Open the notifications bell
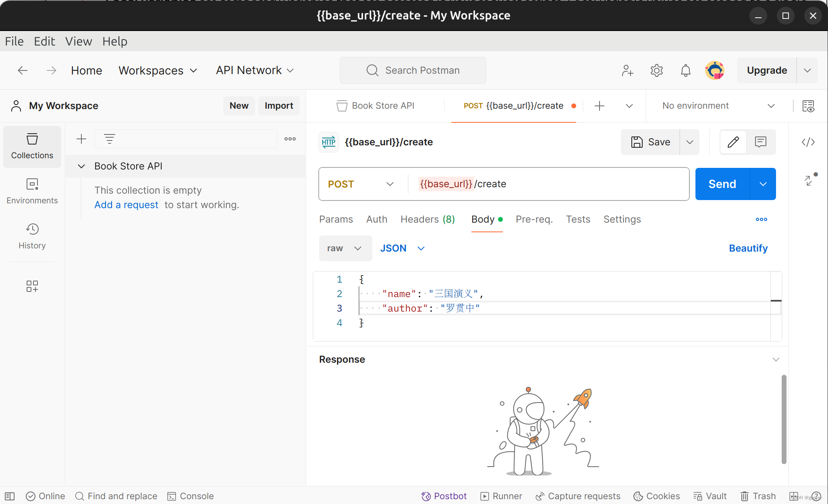The height and width of the screenshot is (504, 828). click(x=685, y=70)
